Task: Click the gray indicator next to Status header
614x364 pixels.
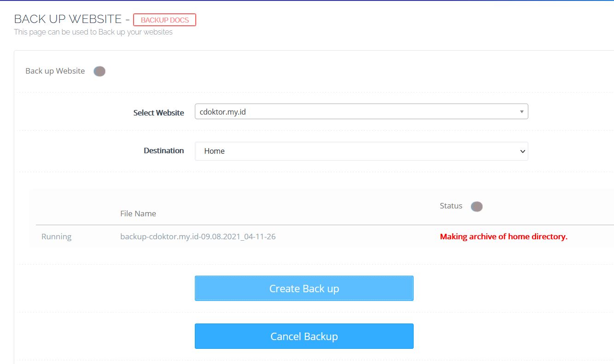Action: (x=477, y=206)
